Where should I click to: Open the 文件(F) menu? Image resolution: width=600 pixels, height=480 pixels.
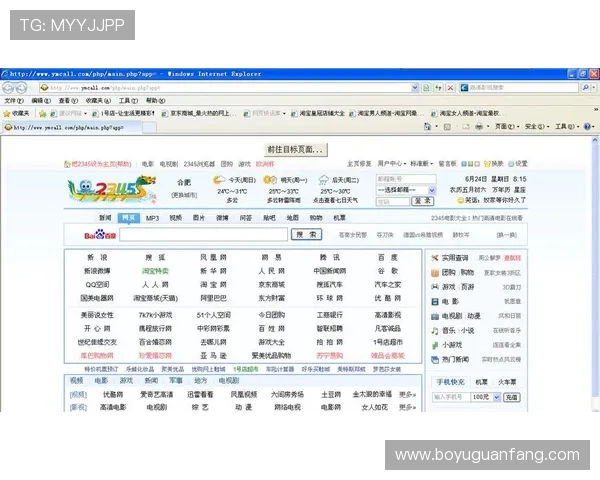[x=14, y=101]
